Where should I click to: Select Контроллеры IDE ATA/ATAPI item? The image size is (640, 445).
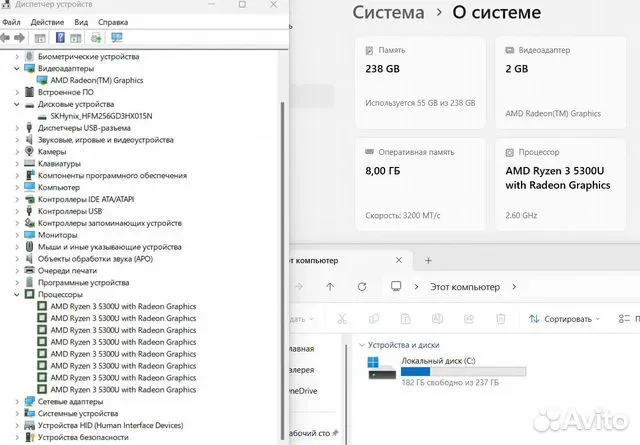point(86,199)
